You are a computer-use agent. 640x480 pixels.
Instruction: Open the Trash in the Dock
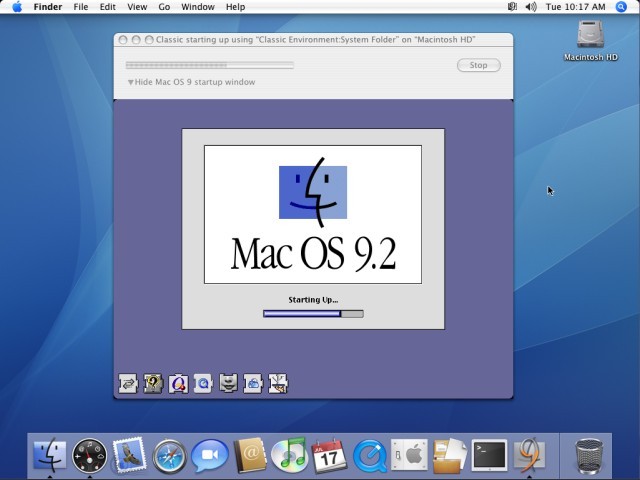(x=588, y=456)
